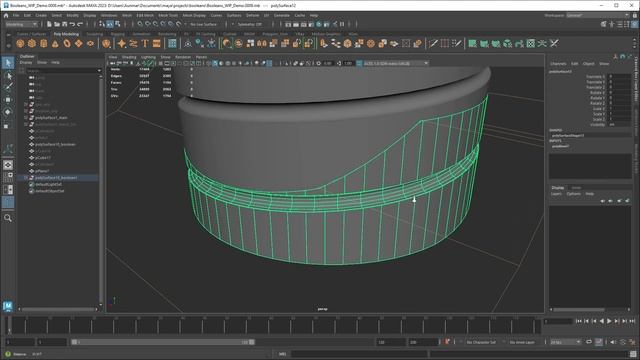The height and width of the screenshot is (360, 640).
Task: Open the playback frame rate dropdown
Action: click(566, 342)
